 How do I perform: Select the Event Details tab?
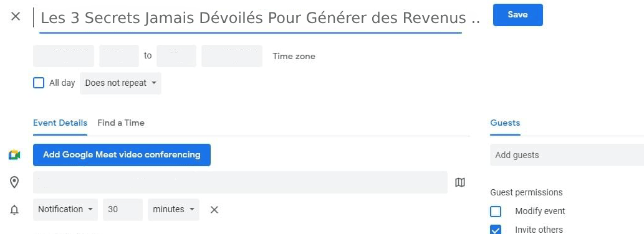coord(60,123)
